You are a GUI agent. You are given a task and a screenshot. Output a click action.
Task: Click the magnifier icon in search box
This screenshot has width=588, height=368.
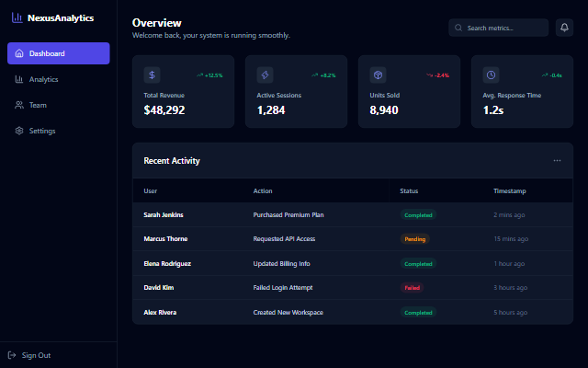point(458,28)
